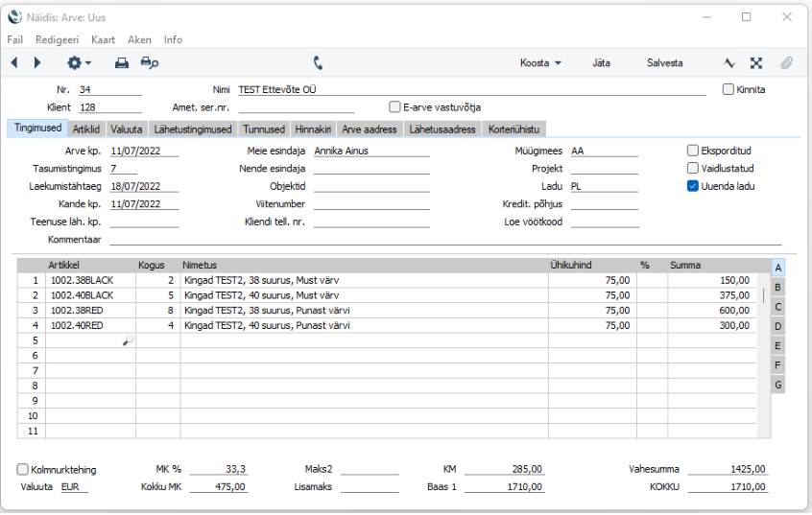Click the Ladu field PL
812x515 pixels.
pos(604,186)
